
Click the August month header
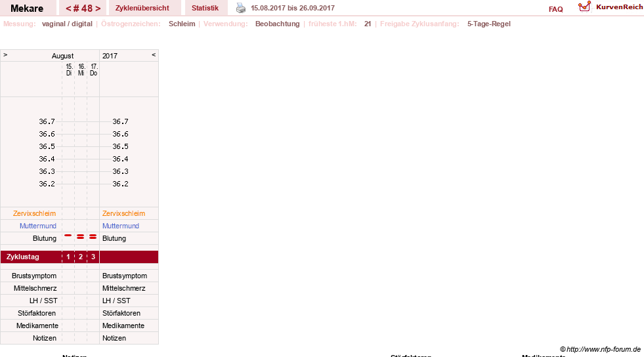(x=62, y=56)
